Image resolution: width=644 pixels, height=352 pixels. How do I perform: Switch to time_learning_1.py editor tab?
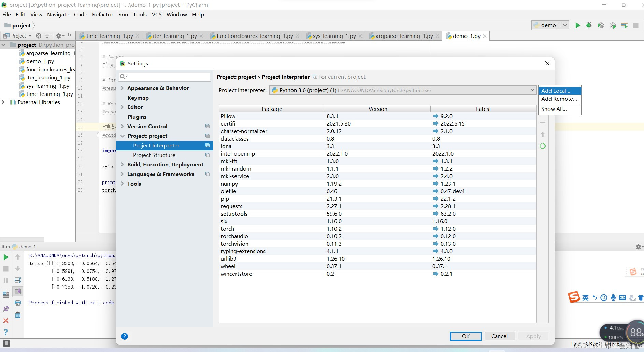pos(109,36)
